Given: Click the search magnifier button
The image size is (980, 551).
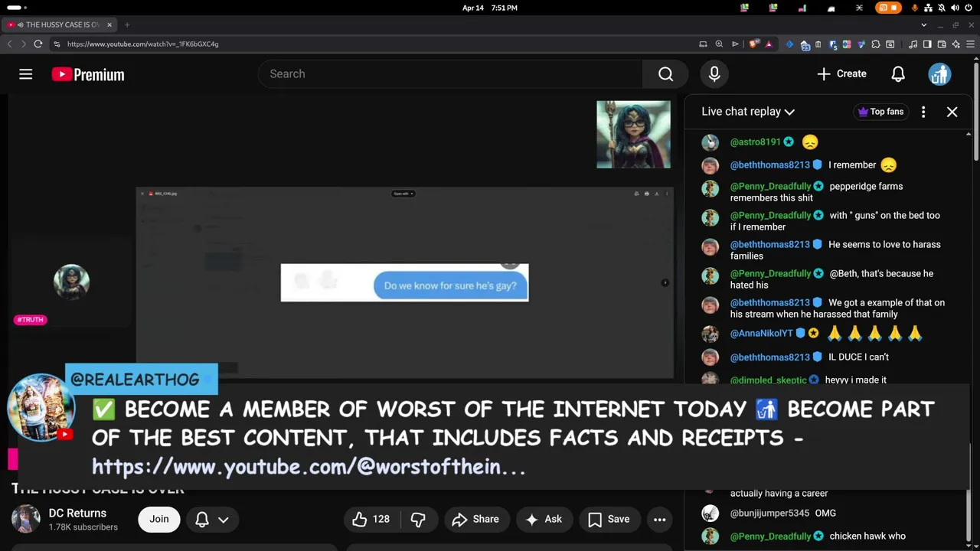Looking at the screenshot, I should pyautogui.click(x=665, y=74).
